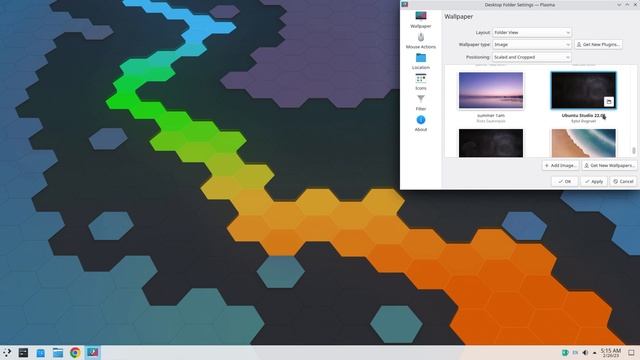Viewport: 640px width, 360px height.
Task: Open the application launcher in the taskbar
Action: pos(7,353)
